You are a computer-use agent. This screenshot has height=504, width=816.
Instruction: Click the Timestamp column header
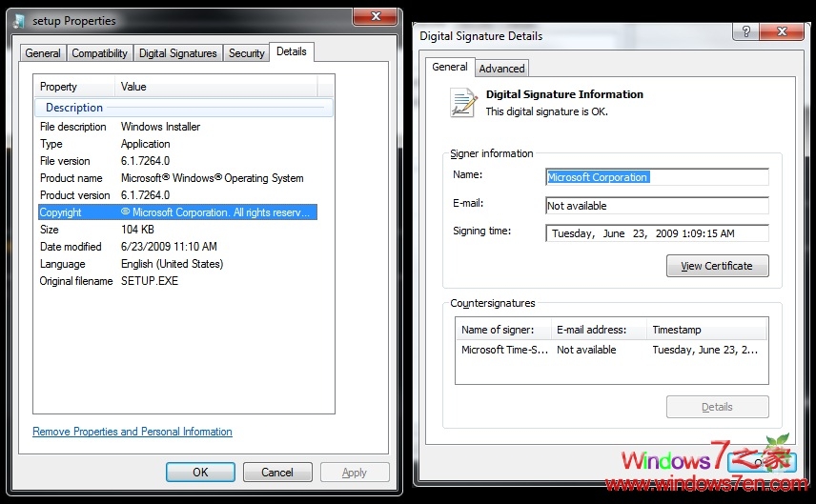point(706,330)
